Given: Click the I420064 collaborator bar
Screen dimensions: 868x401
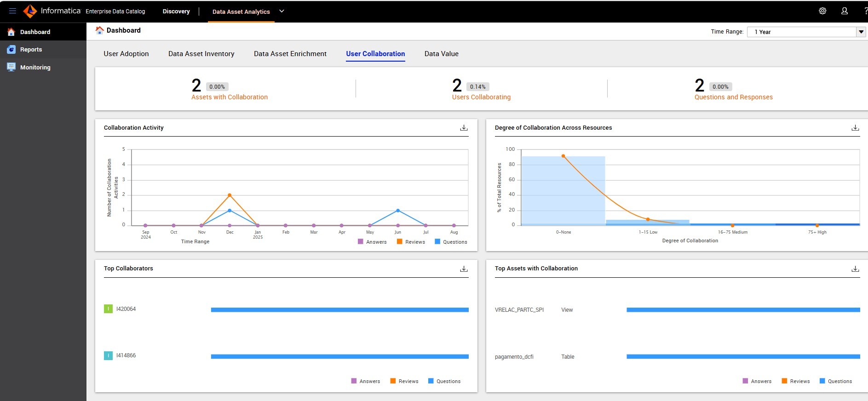Looking at the screenshot, I should pyautogui.click(x=339, y=310).
